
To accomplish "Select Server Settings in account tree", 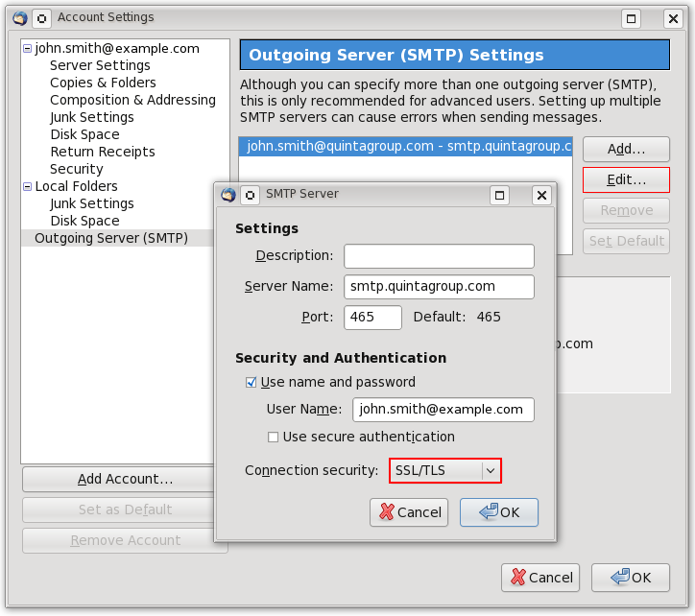I will click(x=100, y=65).
